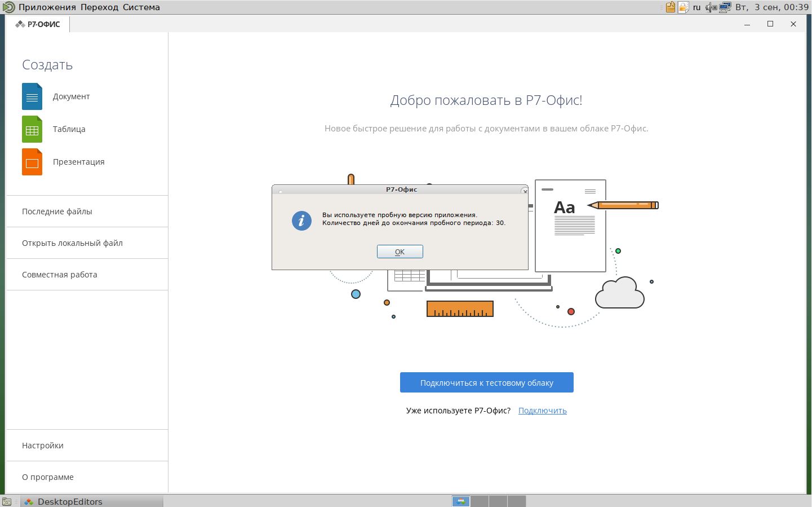Screen dimensions: 812x507
Task: Open Последние файлы section
Action: [87, 211]
